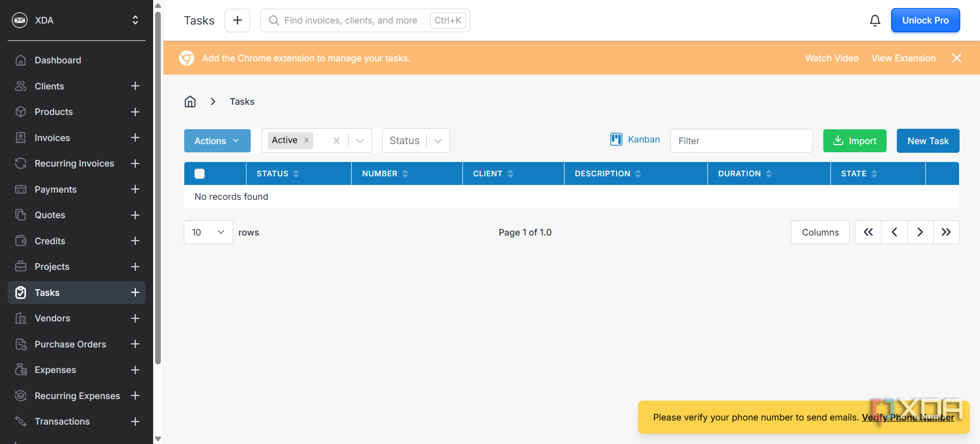The height and width of the screenshot is (444, 980).
Task: Switch to Kanban view
Action: pyautogui.click(x=635, y=139)
